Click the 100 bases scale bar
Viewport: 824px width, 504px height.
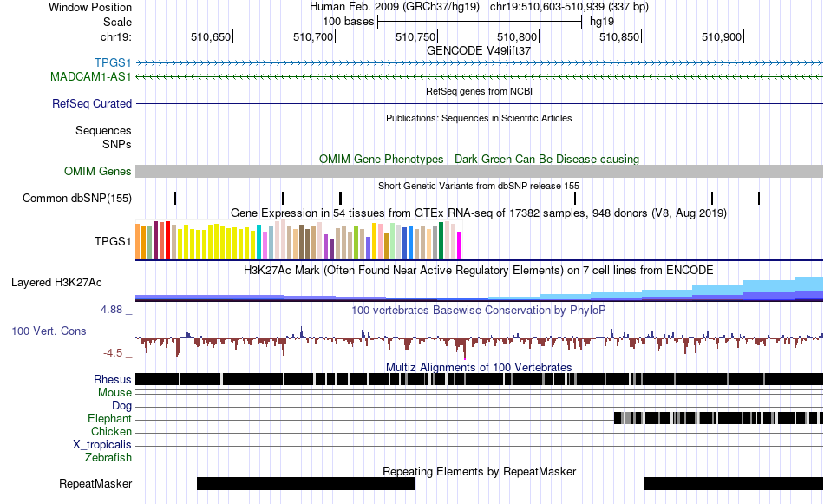tap(480, 22)
